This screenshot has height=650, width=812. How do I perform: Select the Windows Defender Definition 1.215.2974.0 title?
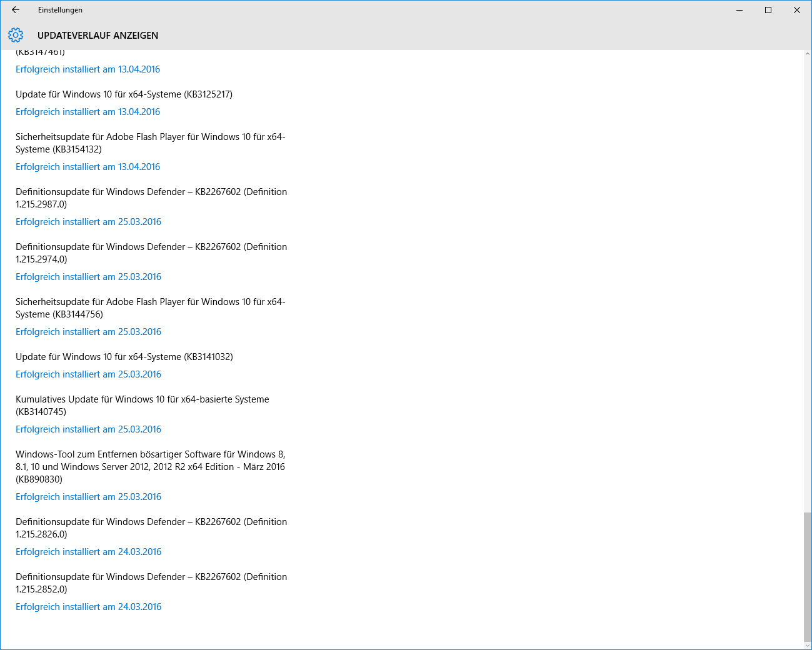pos(151,253)
